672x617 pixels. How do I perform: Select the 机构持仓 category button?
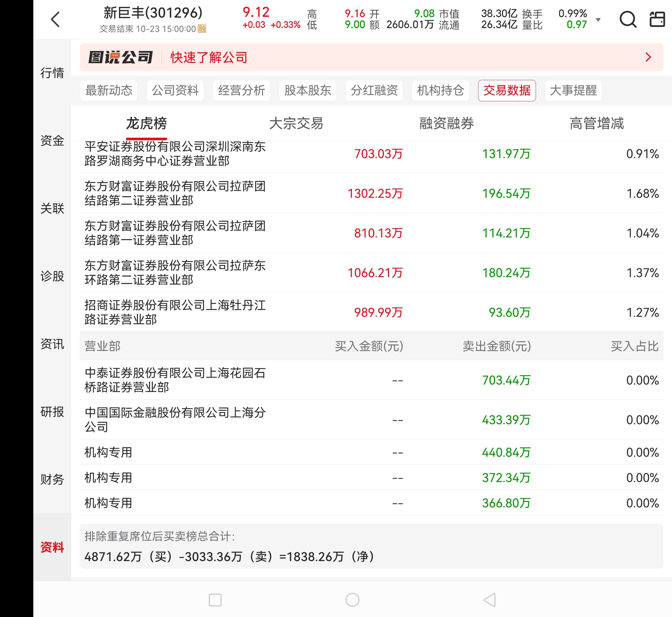440,90
